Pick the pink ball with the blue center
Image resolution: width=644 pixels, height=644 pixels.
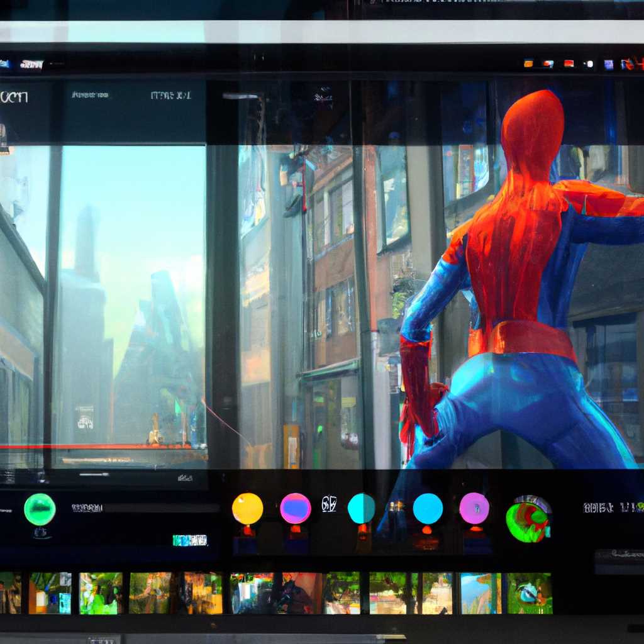296,508
